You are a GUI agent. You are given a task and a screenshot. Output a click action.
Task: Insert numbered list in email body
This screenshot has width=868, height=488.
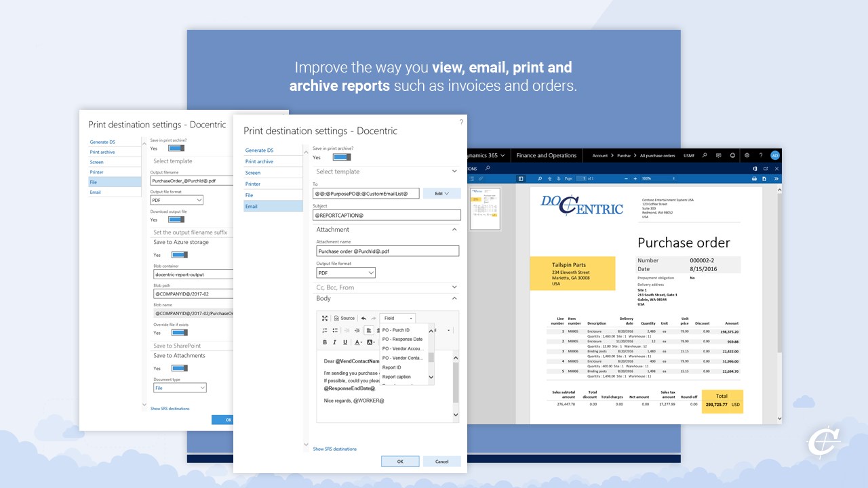(x=325, y=330)
